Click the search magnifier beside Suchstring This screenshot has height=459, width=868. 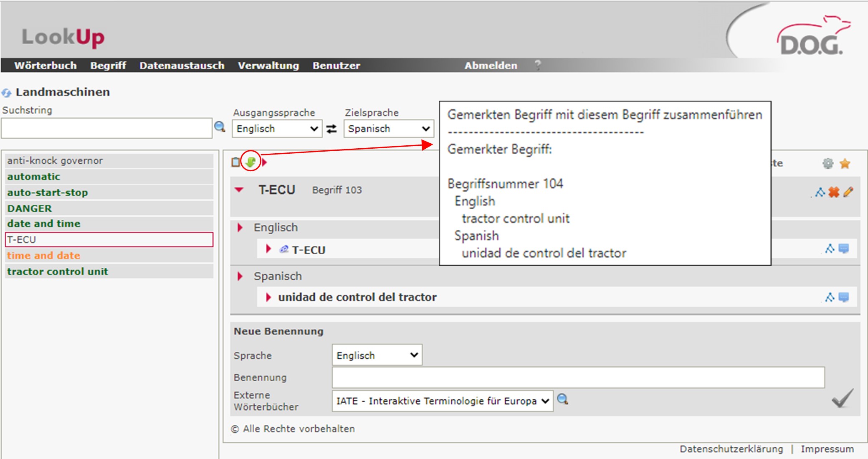(220, 127)
